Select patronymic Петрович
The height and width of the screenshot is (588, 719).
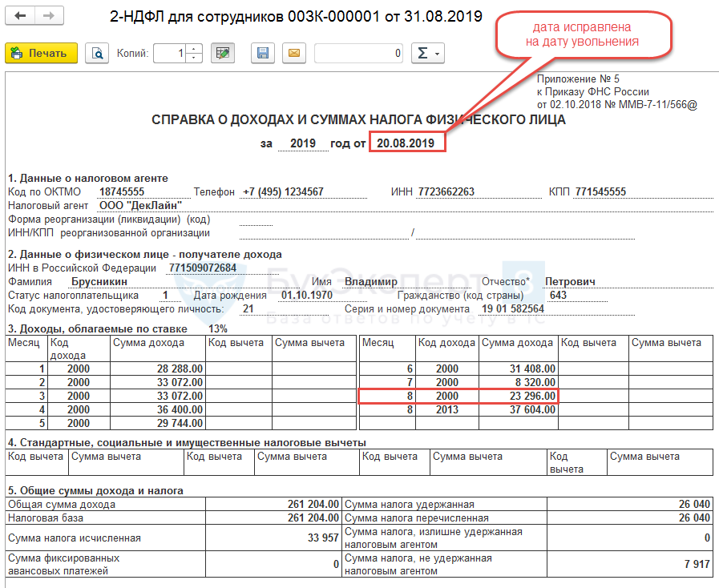(x=570, y=281)
